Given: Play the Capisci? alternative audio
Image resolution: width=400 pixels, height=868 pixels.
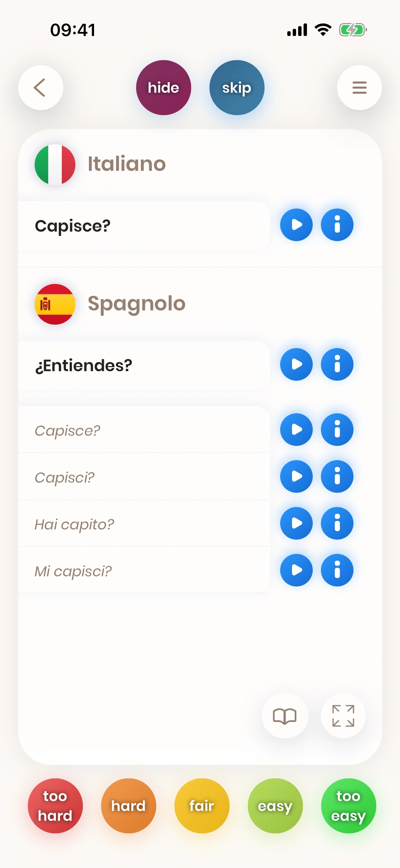Looking at the screenshot, I should point(296,476).
